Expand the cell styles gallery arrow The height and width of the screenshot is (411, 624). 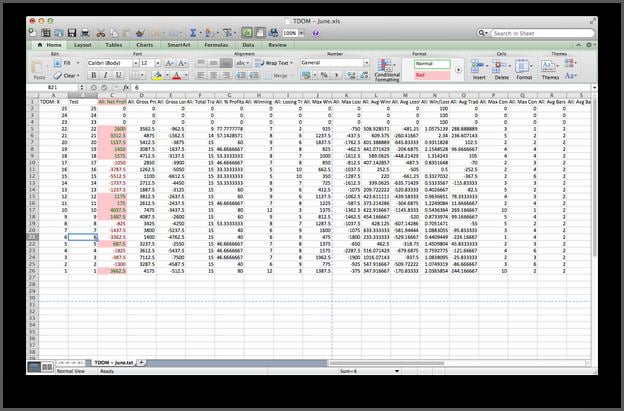coord(458,70)
